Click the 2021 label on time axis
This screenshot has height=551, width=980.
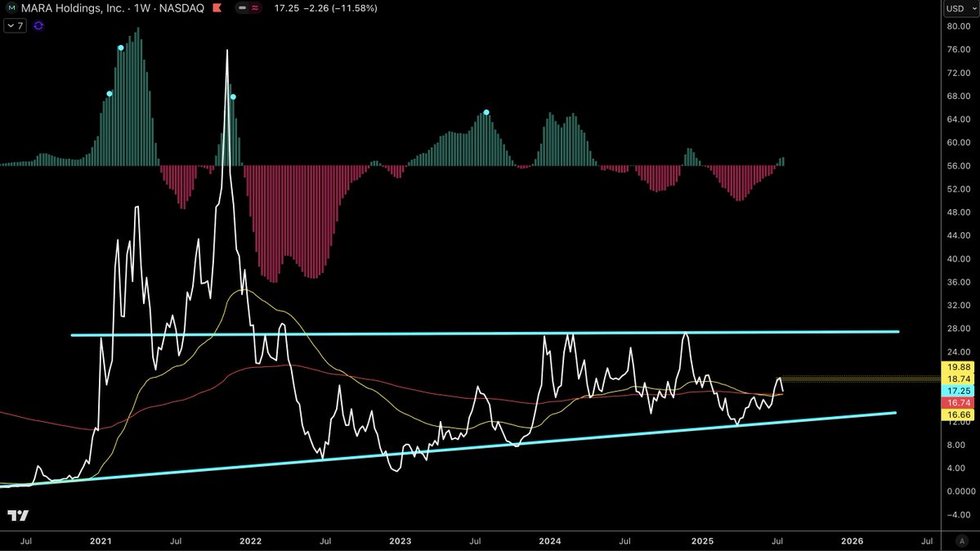tap(101, 541)
